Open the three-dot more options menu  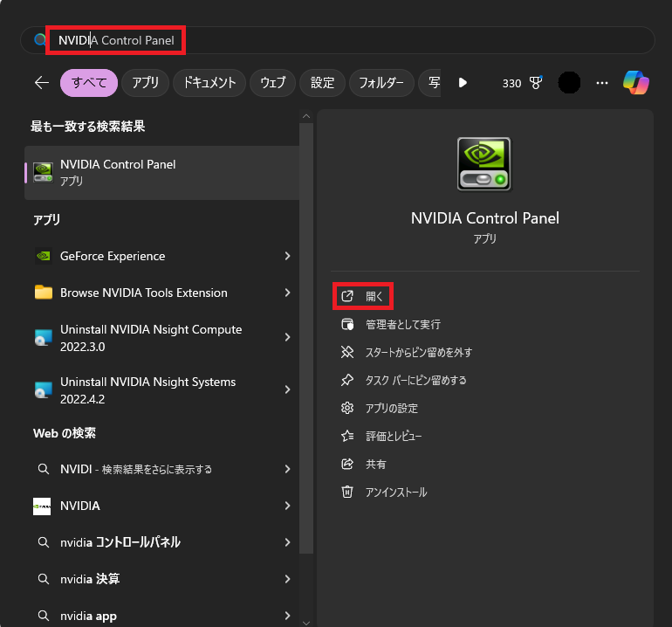(x=601, y=83)
